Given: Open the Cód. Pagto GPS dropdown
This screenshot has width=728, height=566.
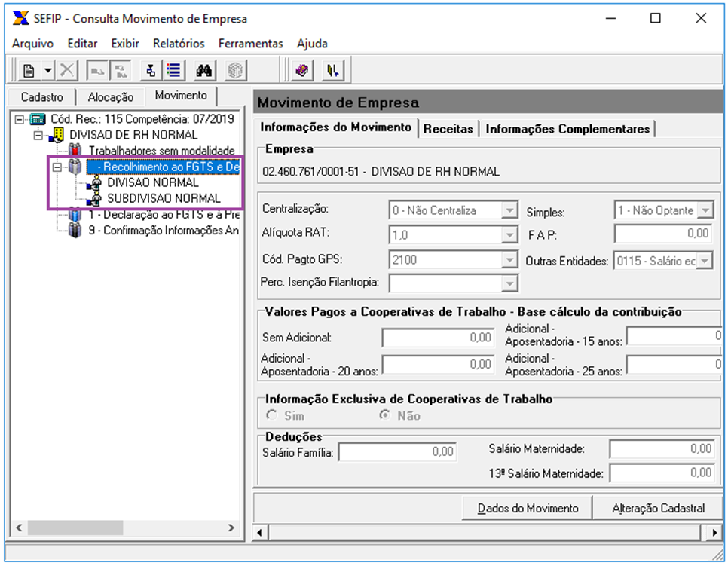Looking at the screenshot, I should [509, 259].
